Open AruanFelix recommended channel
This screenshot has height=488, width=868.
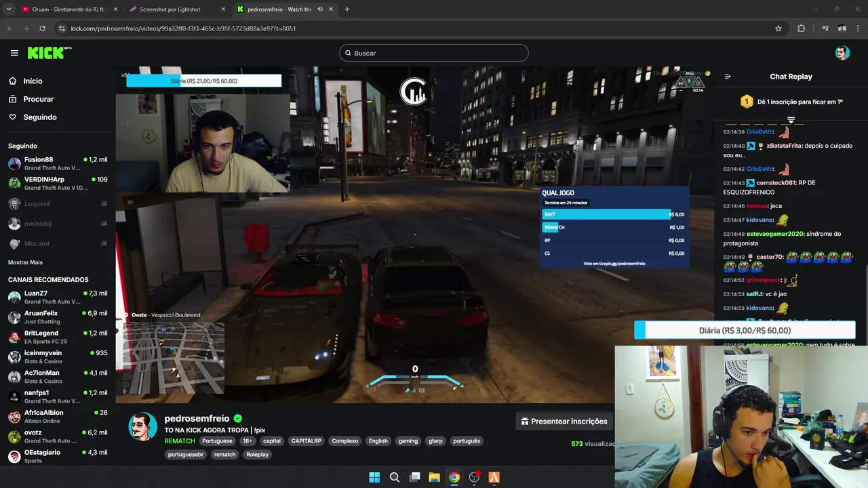pos(58,317)
